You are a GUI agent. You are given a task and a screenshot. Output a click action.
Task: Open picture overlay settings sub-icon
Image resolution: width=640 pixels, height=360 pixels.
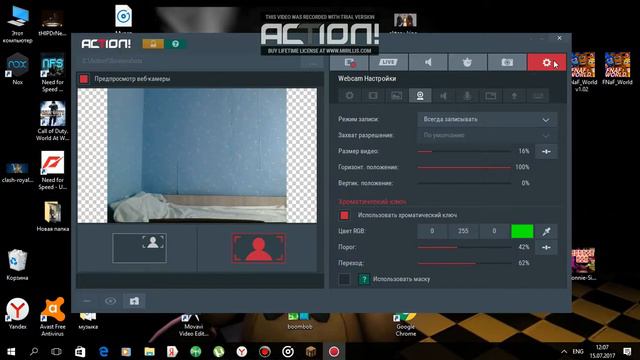[396, 96]
